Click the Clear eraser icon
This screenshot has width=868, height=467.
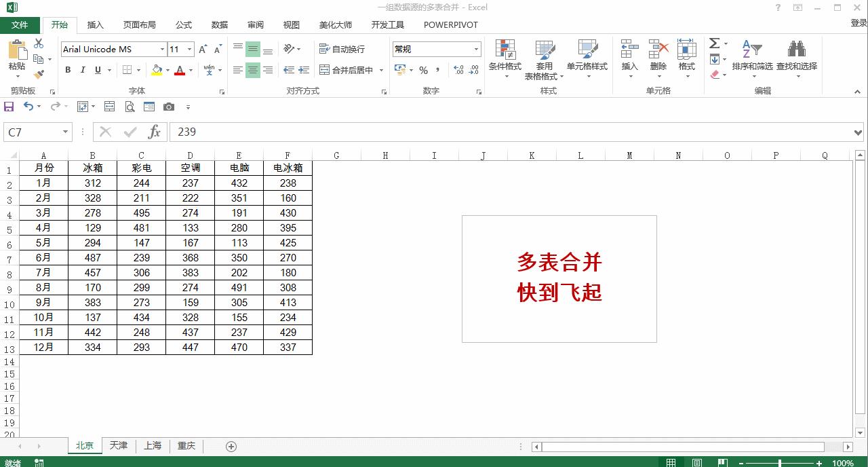715,75
